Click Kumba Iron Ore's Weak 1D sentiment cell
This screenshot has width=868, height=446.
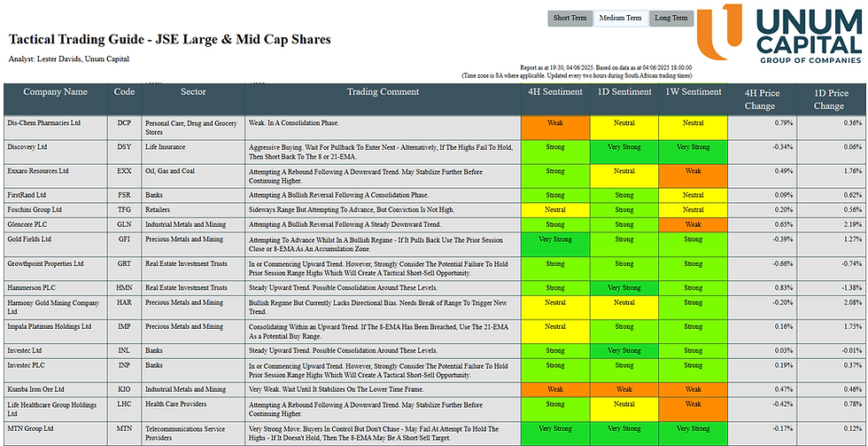pos(624,389)
